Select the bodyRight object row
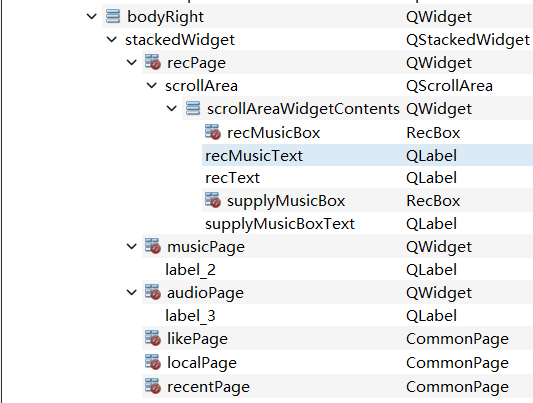 (165, 17)
